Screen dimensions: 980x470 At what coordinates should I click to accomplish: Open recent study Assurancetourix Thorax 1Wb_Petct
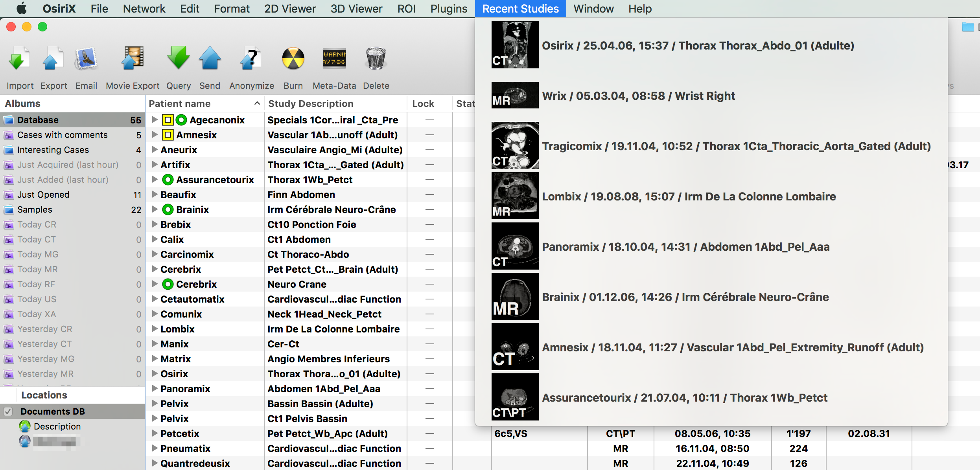coord(711,398)
